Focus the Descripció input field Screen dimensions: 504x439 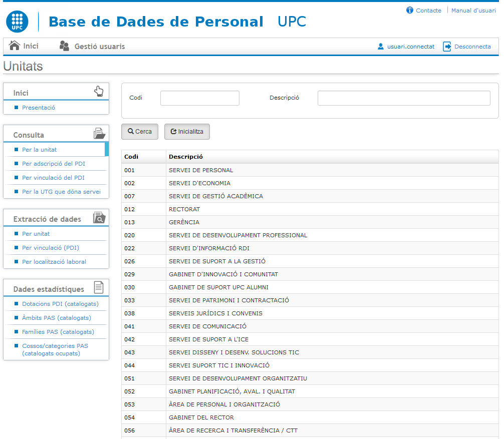point(403,98)
